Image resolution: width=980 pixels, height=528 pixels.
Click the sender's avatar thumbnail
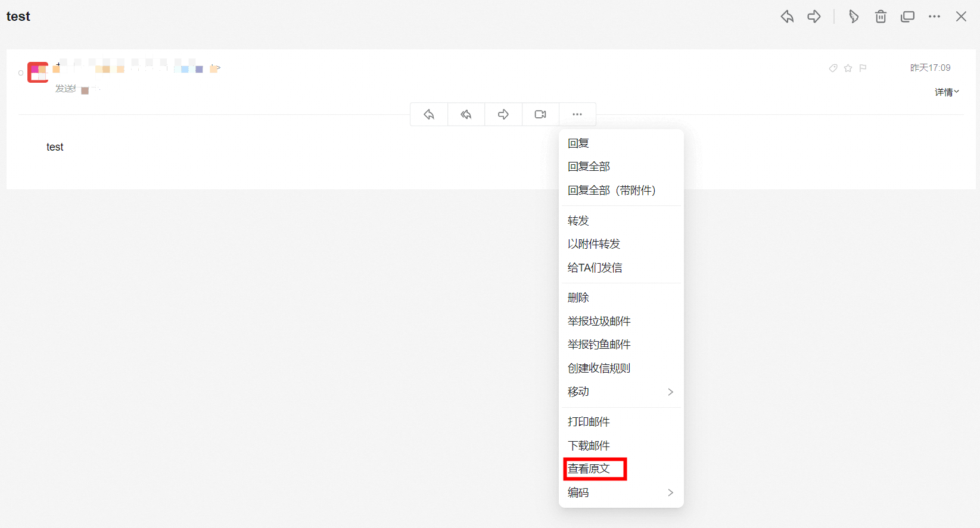[x=38, y=72]
